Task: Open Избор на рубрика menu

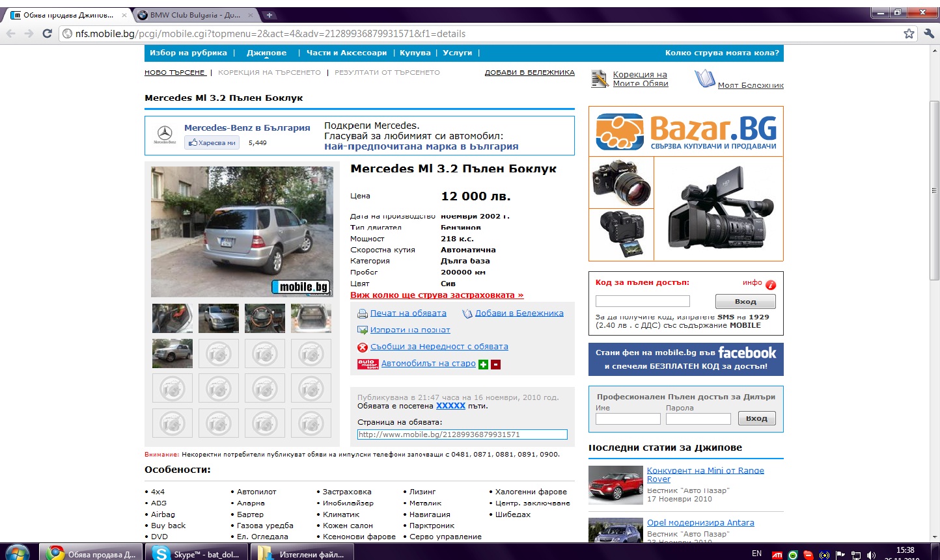Action: tap(188, 53)
